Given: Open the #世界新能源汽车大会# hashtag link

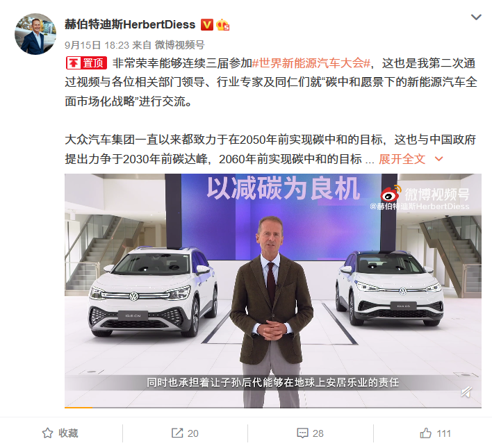Looking at the screenshot, I should point(311,63).
